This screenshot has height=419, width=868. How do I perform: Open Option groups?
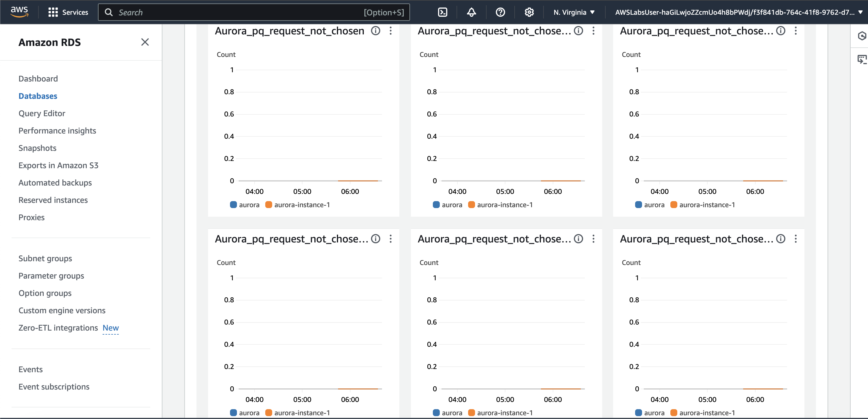45,293
